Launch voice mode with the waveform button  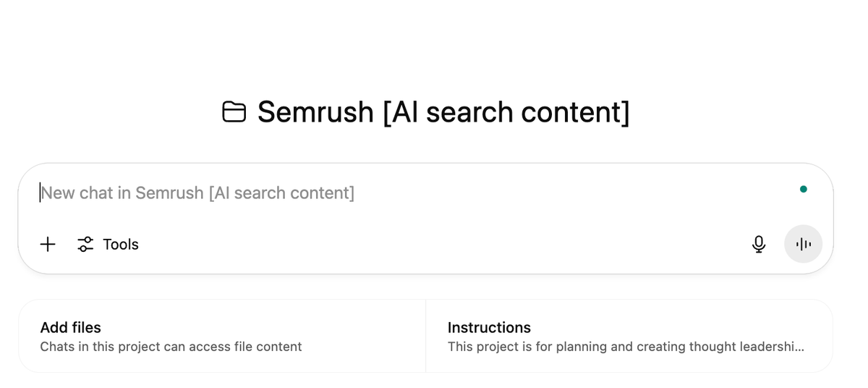(x=803, y=244)
